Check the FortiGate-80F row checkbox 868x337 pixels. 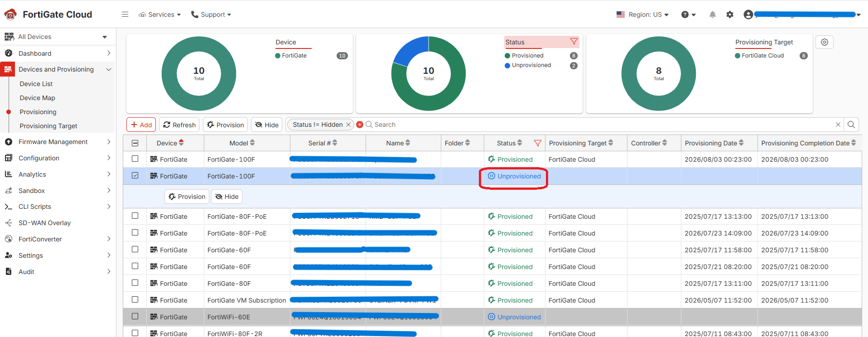[x=135, y=283]
